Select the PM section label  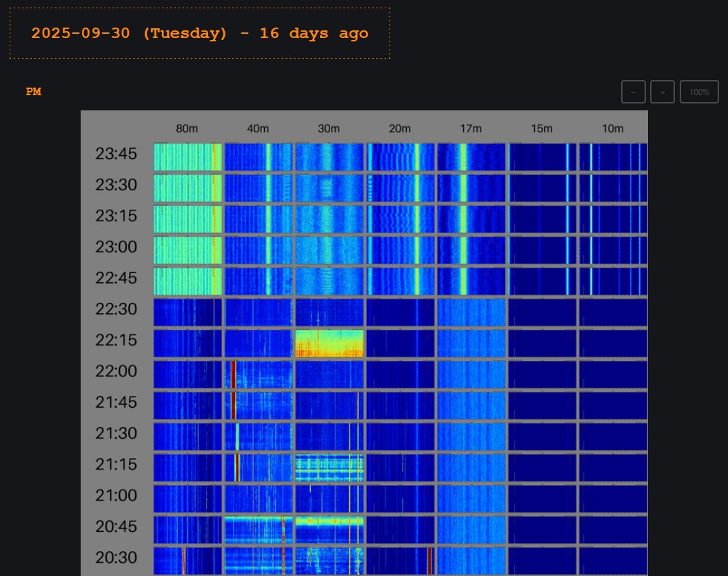pyautogui.click(x=34, y=92)
